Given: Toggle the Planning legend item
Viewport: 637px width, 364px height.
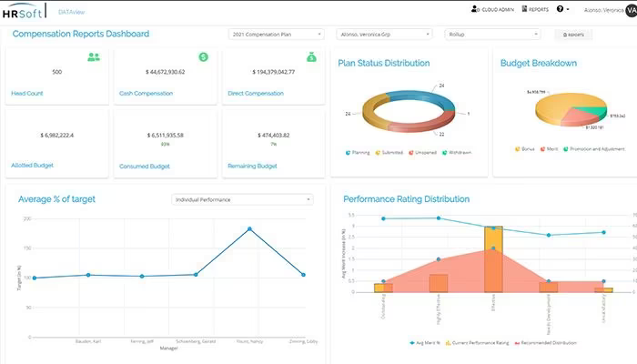Looking at the screenshot, I should (358, 153).
